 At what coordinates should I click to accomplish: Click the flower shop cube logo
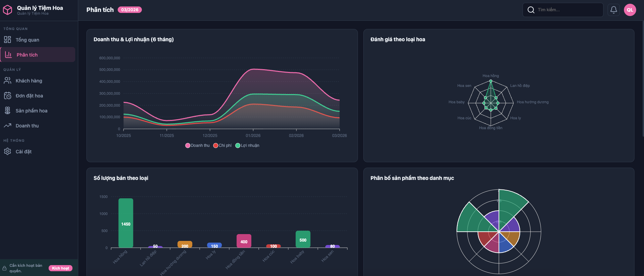[x=7, y=10]
